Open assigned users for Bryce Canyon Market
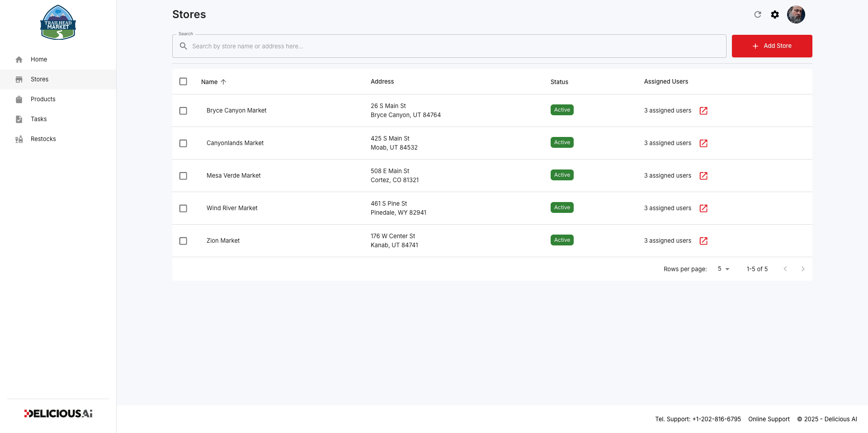 (x=703, y=111)
